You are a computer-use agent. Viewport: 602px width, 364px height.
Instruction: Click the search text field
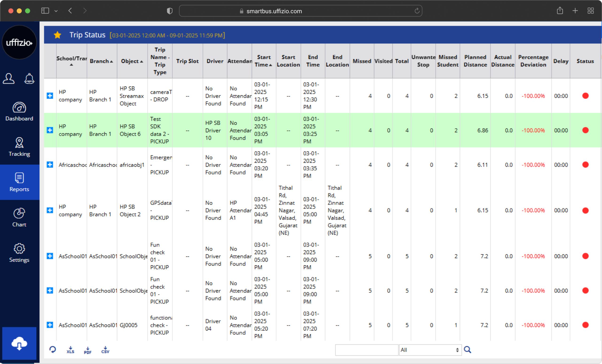tap(366, 350)
